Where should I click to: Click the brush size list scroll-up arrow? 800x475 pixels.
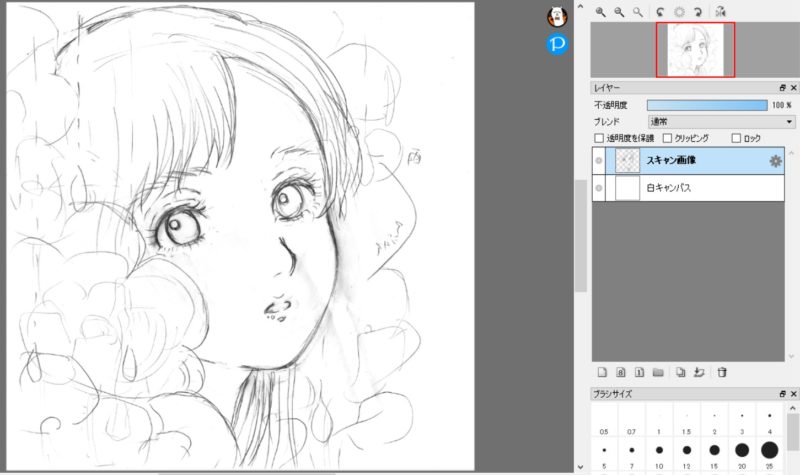[792, 408]
